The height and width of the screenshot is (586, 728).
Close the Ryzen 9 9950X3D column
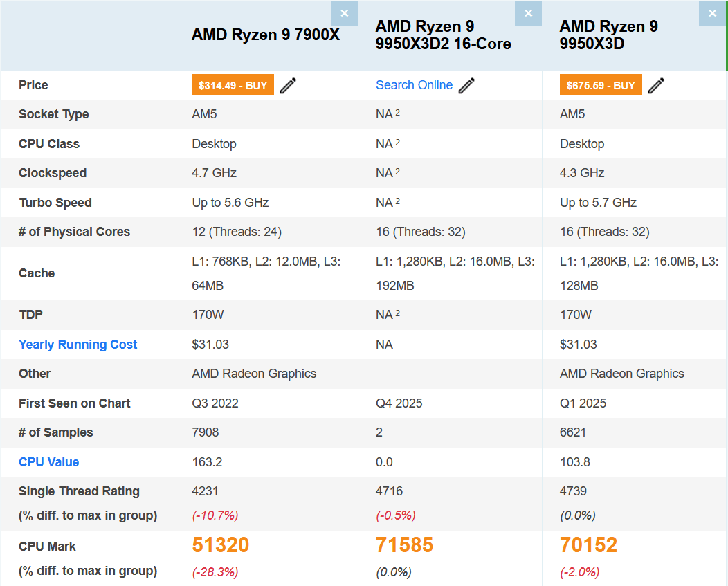712,13
